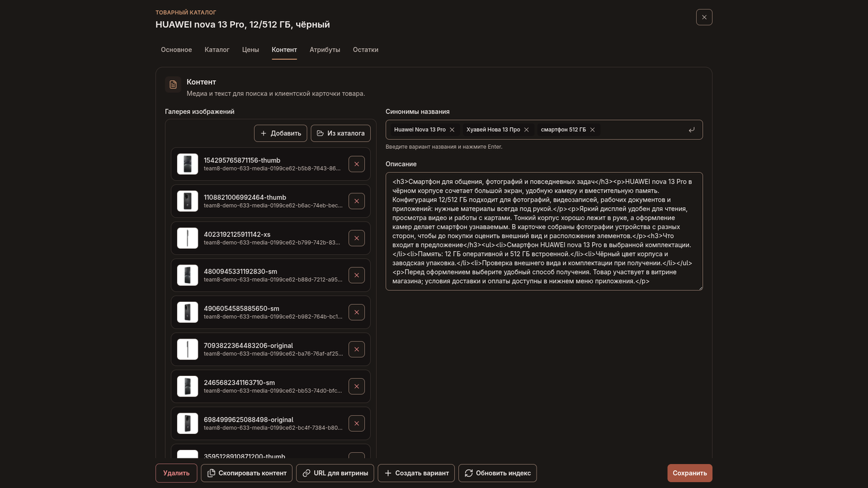Image resolution: width=868 pixels, height=488 pixels.
Task: Save changes with Сохранить button
Action: [690, 473]
